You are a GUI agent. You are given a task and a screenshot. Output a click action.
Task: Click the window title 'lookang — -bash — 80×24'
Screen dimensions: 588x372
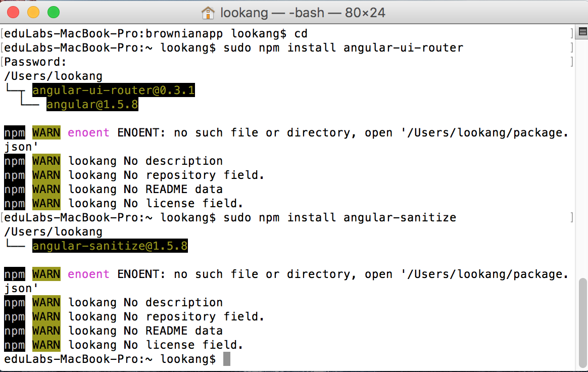(x=302, y=13)
